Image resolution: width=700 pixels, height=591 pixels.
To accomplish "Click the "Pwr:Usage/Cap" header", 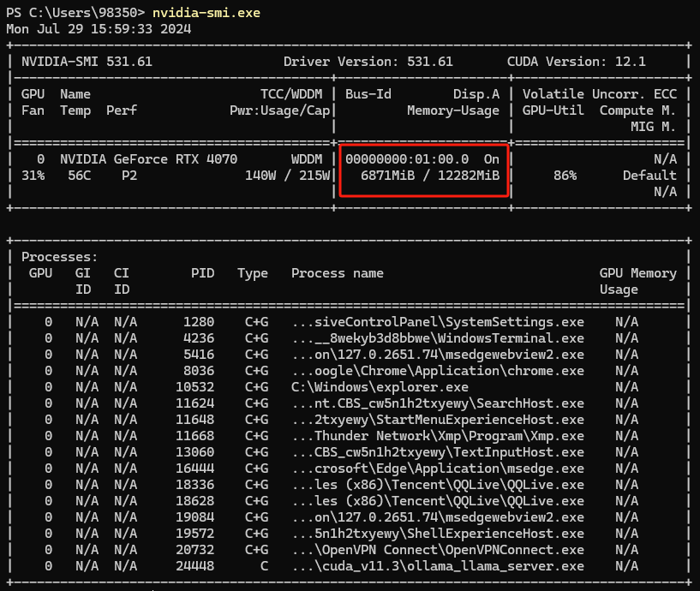I will click(x=280, y=110).
